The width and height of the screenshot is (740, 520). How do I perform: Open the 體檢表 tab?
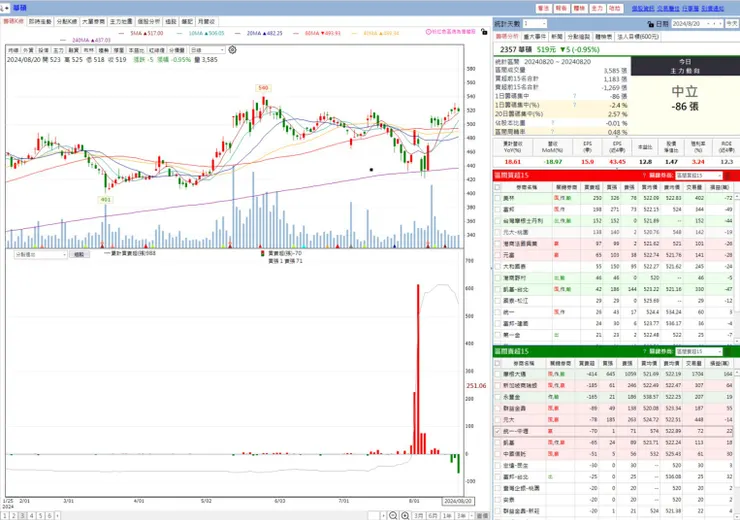tap(603, 36)
